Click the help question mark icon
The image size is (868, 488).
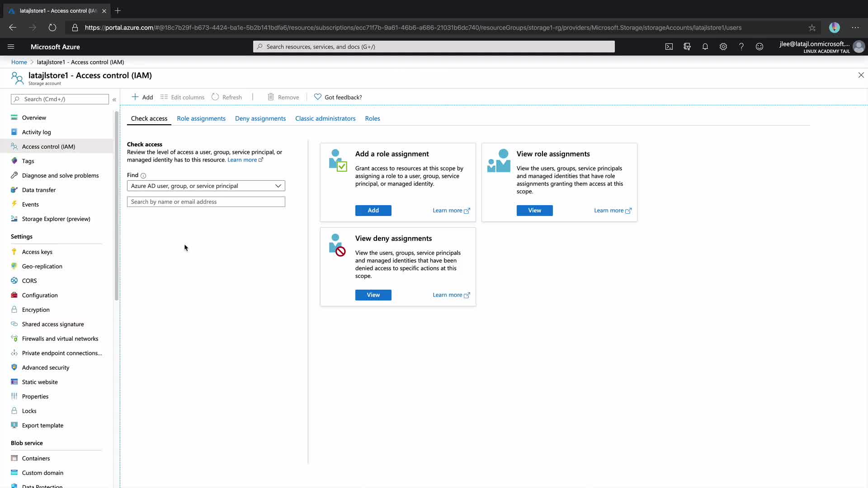pos(741,47)
